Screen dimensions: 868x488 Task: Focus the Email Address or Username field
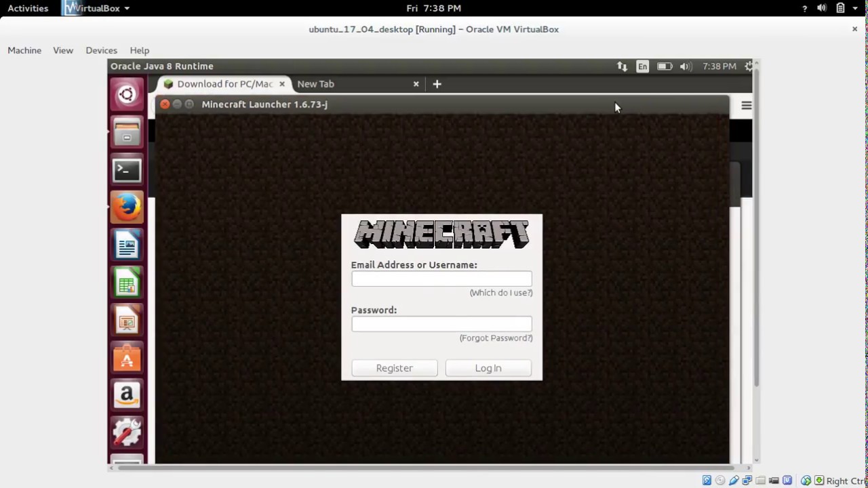click(x=441, y=279)
